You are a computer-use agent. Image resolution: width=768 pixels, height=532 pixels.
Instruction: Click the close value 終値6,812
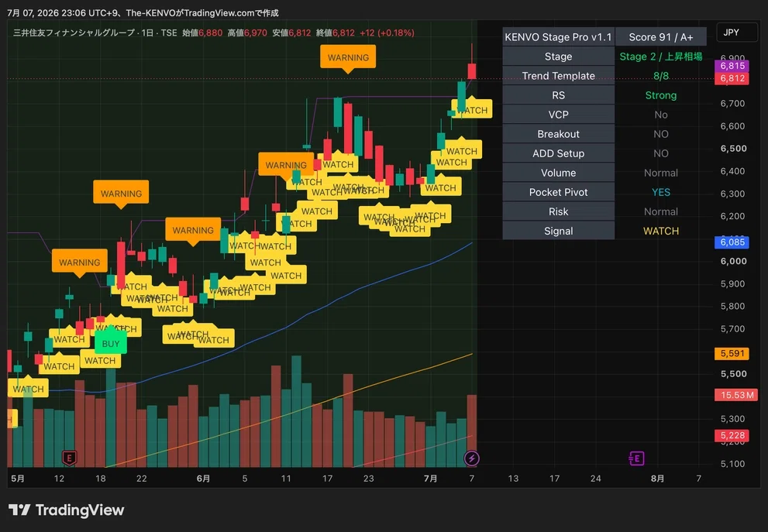(336, 33)
